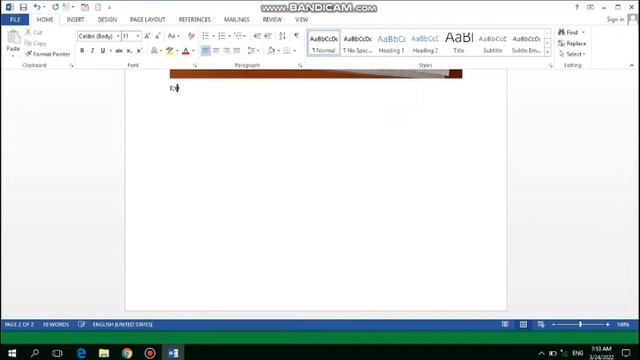Image resolution: width=640 pixels, height=360 pixels.
Task: Click the Find button
Action: coord(568,32)
